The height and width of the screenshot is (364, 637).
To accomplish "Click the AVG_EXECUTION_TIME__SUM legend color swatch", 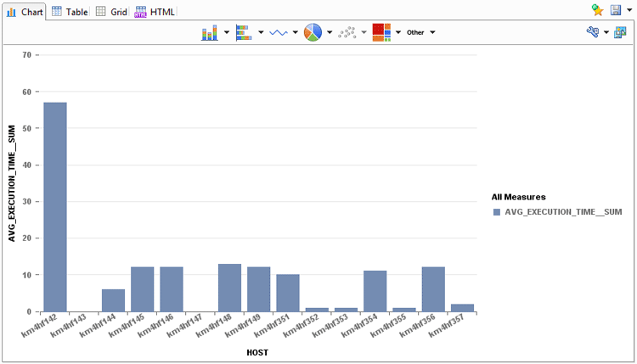I will (497, 211).
